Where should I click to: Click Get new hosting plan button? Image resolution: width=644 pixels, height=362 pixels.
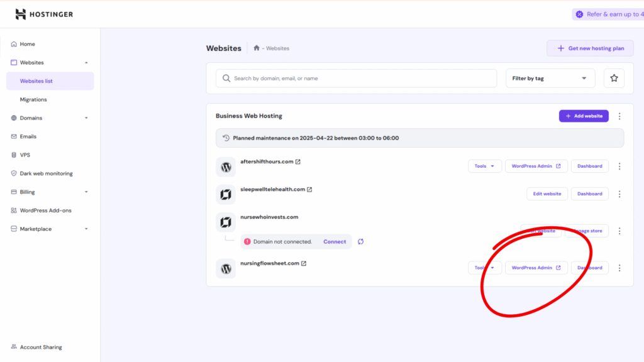tap(590, 48)
